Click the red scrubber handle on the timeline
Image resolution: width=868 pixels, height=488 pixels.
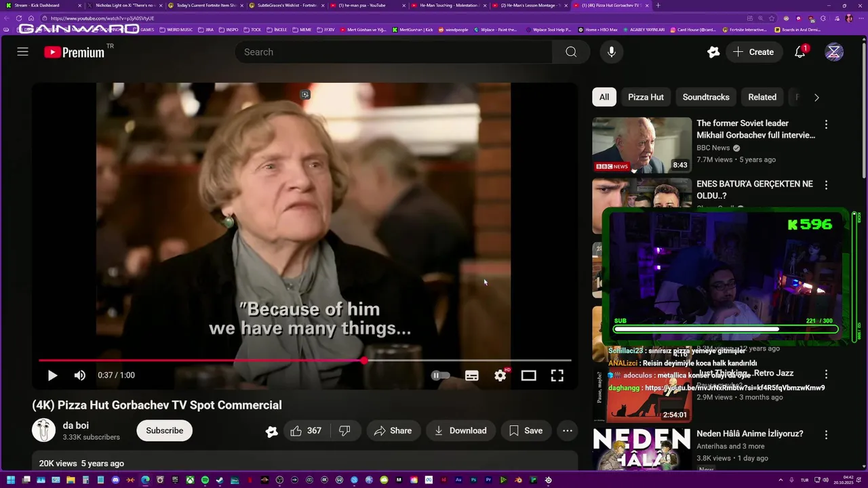tap(364, 361)
